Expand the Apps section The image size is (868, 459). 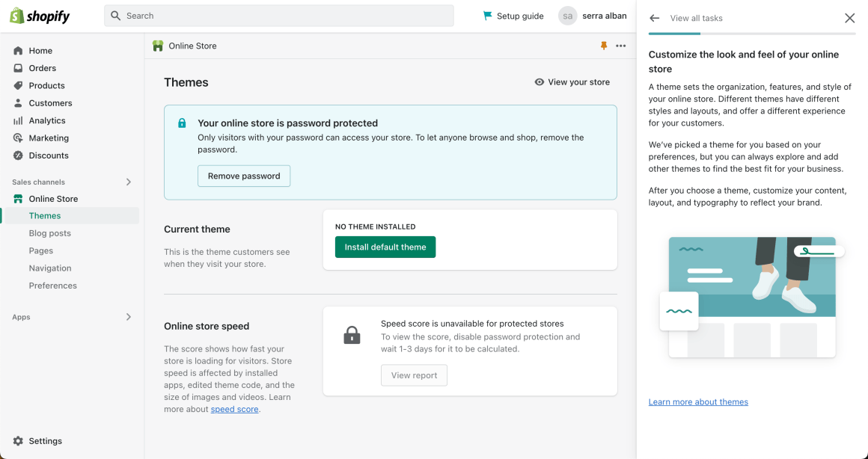click(x=128, y=317)
